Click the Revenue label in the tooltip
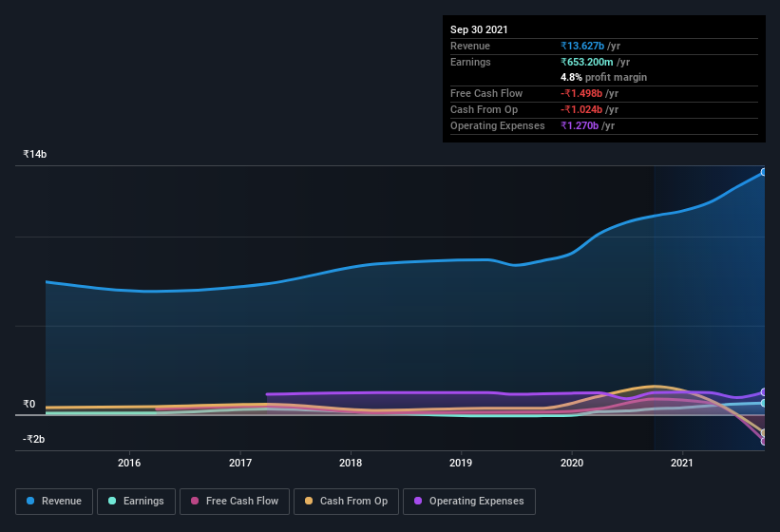 470,46
